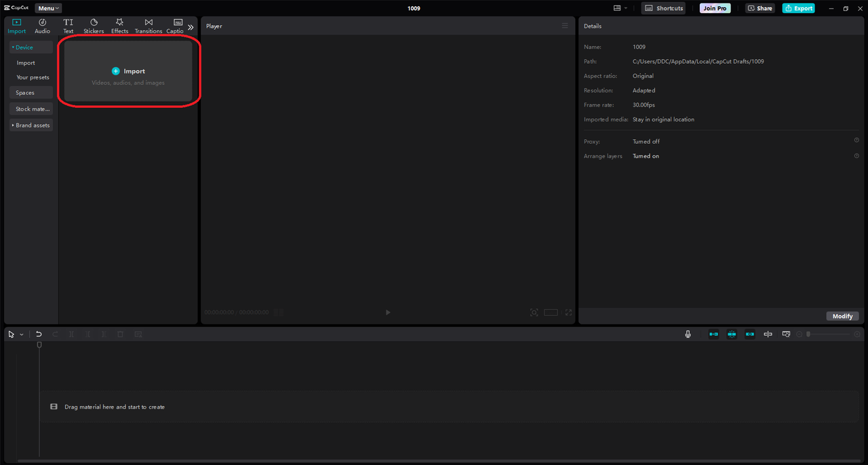
Task: Collapse the Device section
Action: pyautogui.click(x=31, y=48)
